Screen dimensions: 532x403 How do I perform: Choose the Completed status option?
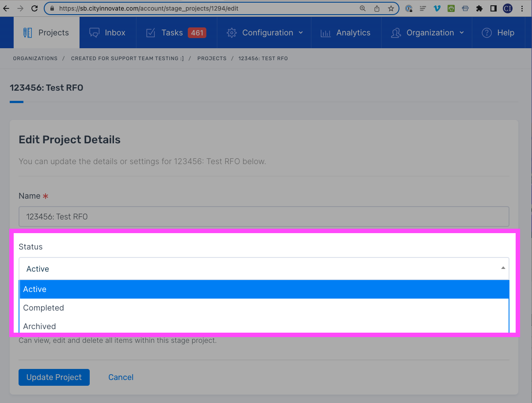pyautogui.click(x=264, y=308)
